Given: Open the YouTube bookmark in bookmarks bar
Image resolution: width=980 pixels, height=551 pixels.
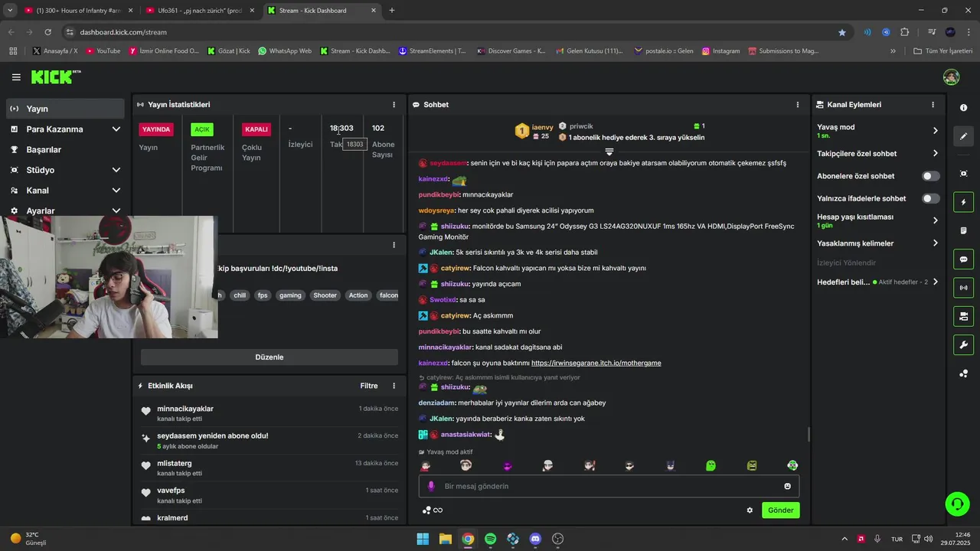Looking at the screenshot, I should [103, 51].
